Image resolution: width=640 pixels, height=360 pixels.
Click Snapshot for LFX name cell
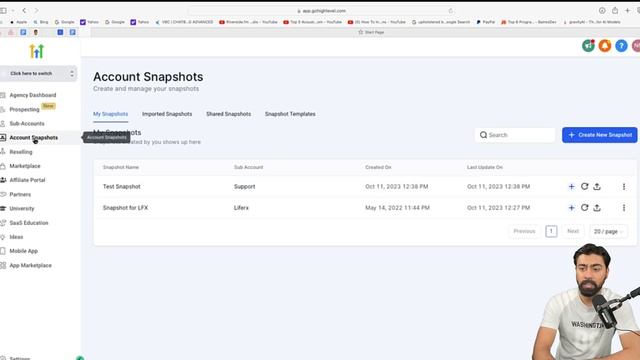coord(125,208)
